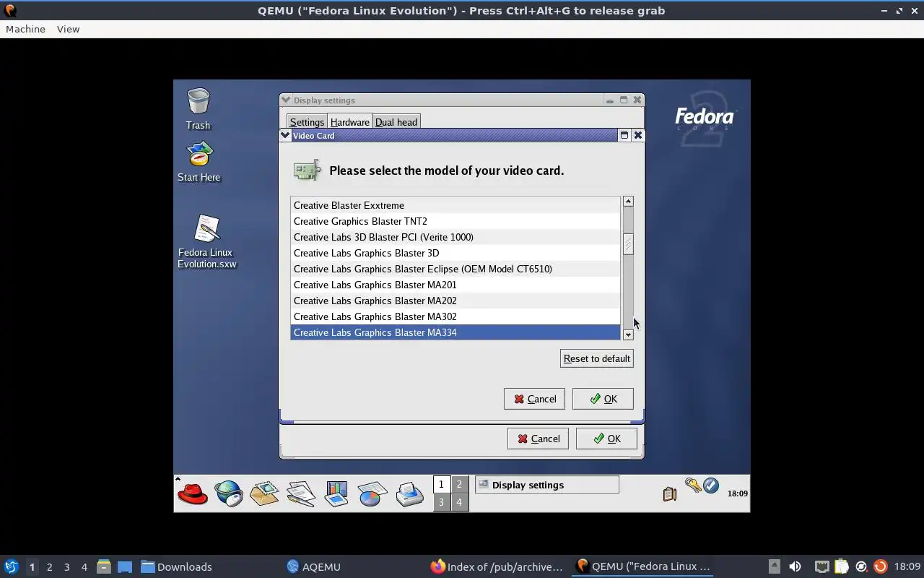Click the list scroll down arrow
This screenshot has width=924, height=578.
pos(628,335)
